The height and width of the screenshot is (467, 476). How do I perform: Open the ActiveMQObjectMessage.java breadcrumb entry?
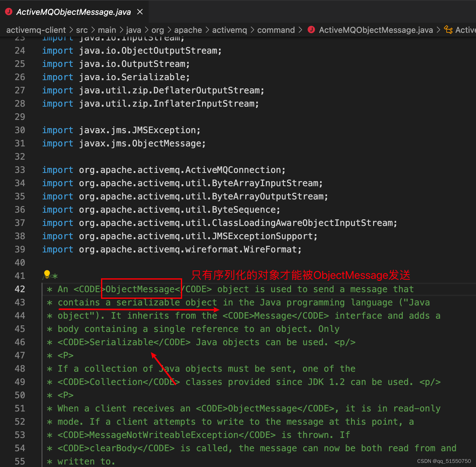(376, 30)
